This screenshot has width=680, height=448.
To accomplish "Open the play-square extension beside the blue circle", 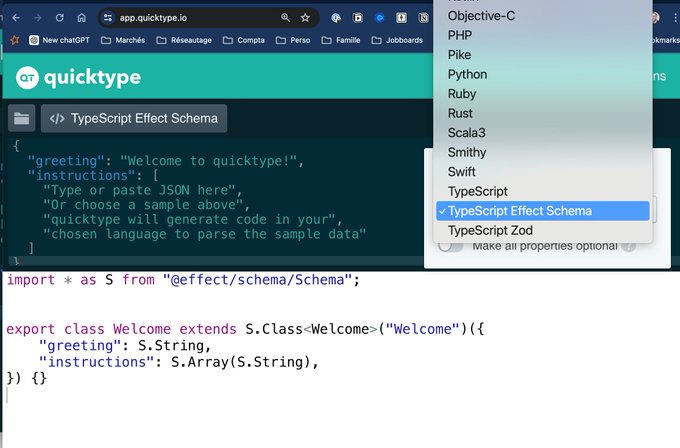I will click(358, 18).
